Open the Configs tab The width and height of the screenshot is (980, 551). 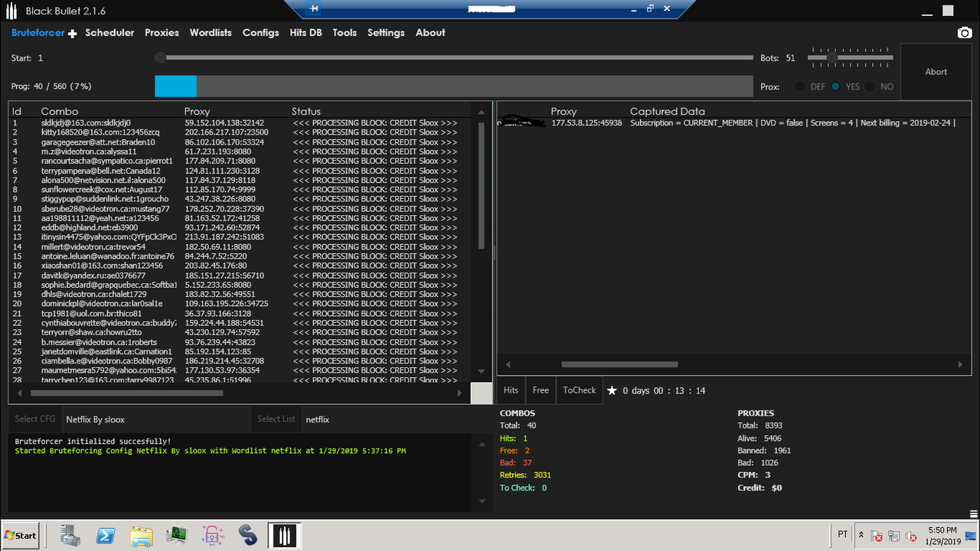pyautogui.click(x=260, y=33)
